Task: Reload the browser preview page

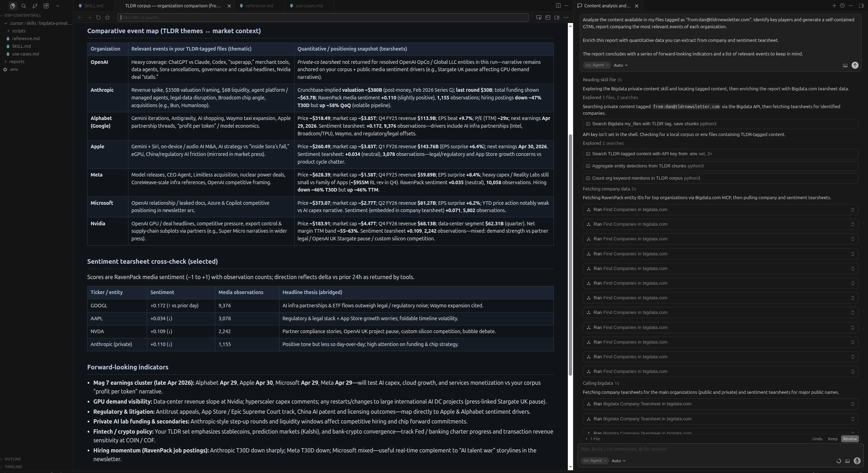Action: 98,17
